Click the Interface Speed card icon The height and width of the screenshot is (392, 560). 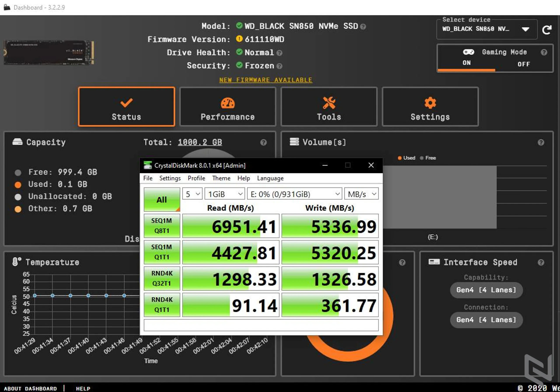(x=434, y=262)
